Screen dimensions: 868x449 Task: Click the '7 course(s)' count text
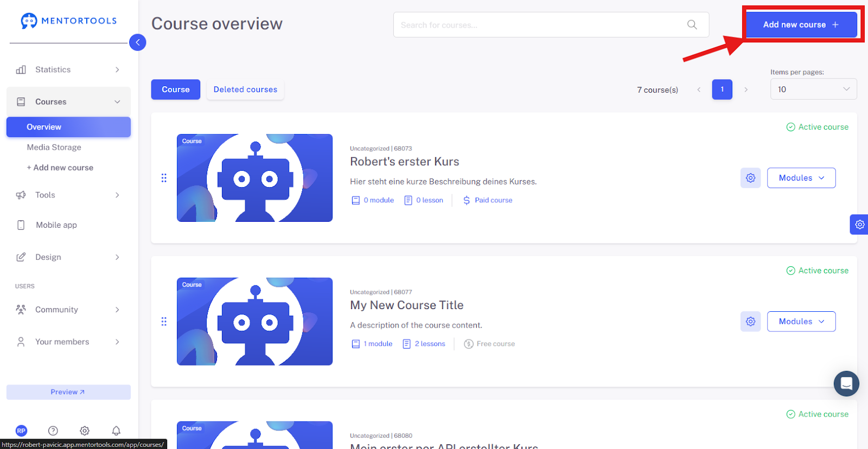click(658, 90)
